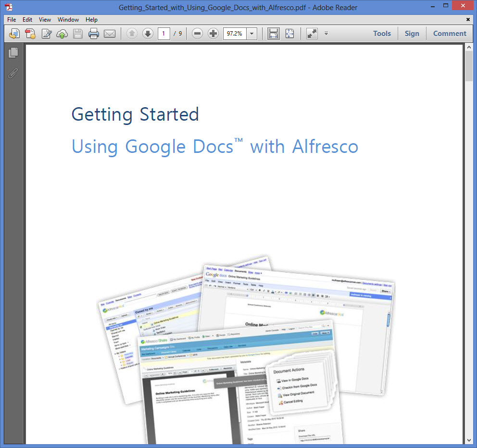Save the file with the disk icon
This screenshot has height=448, width=477.
77,34
